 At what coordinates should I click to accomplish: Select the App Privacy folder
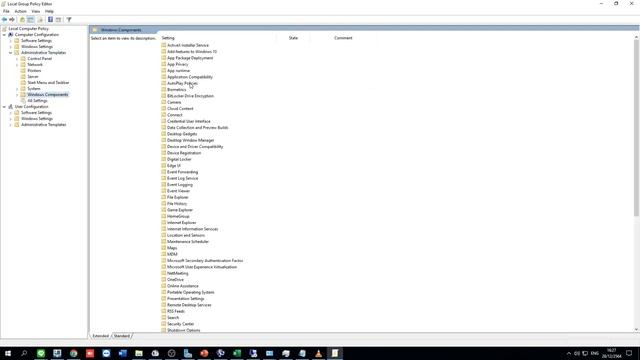[178, 64]
